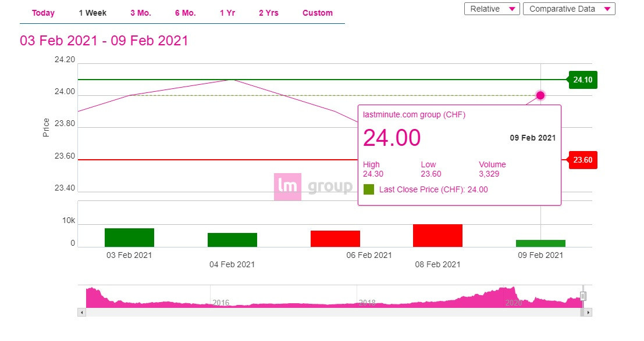The image size is (644, 341).
Task: Select the 09 Feb 2021 volume bar
Action: click(x=540, y=243)
